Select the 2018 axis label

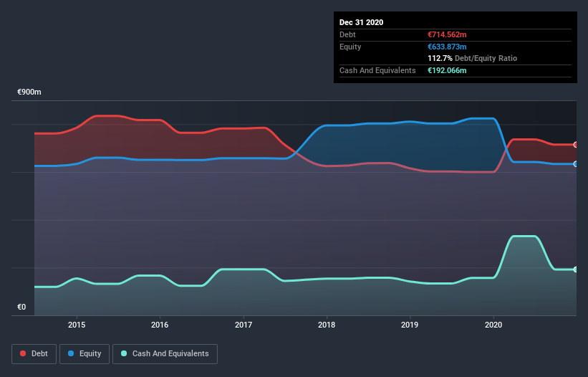(327, 325)
